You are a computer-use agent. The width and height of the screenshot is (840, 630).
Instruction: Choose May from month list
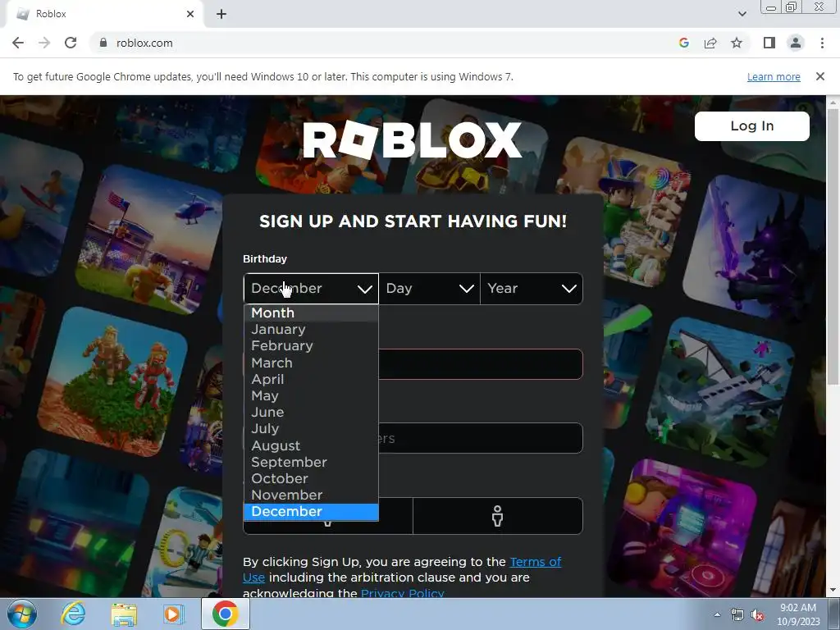pos(311,396)
